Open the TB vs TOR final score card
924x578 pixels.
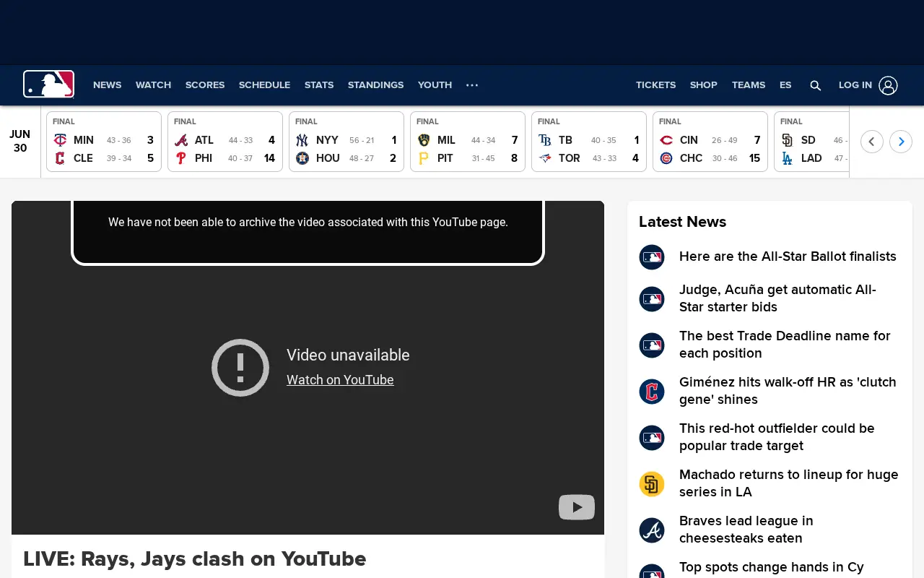(589, 142)
